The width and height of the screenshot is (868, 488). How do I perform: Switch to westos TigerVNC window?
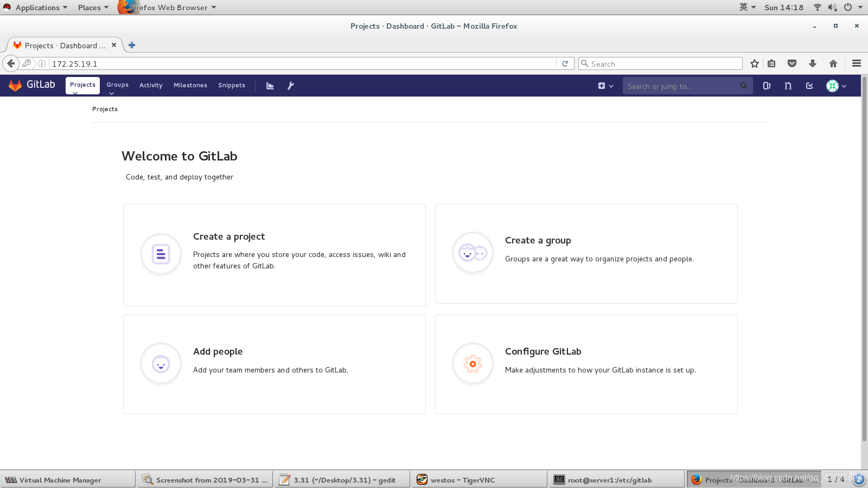480,480
